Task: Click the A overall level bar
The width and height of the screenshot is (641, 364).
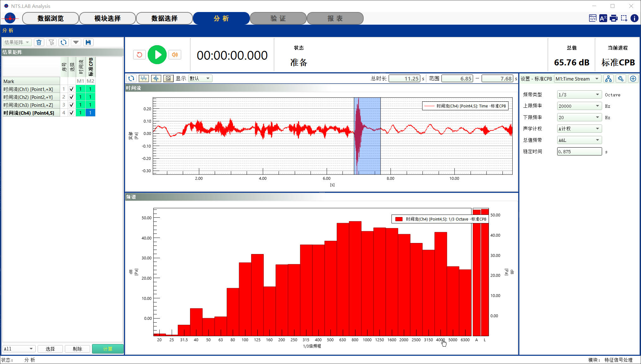Action: pyautogui.click(x=477, y=273)
